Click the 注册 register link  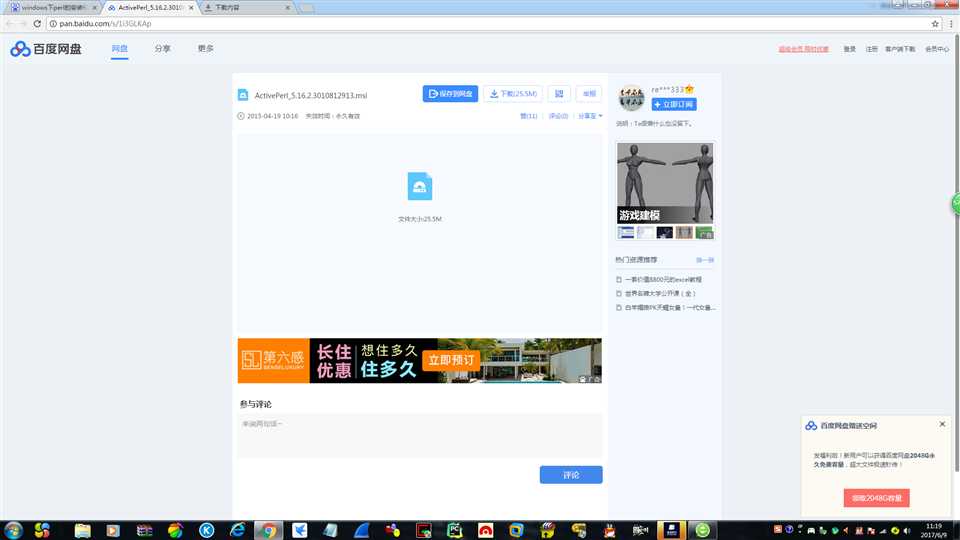point(871,49)
